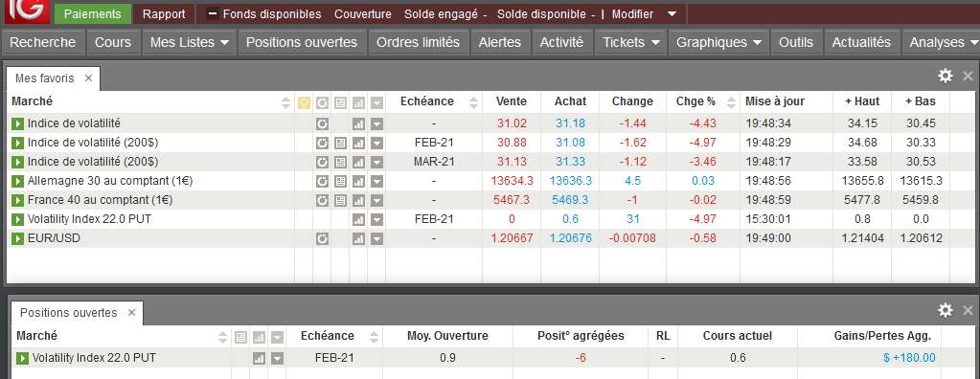Open the Recherche menu item
Viewport: 980px width, 379px height.
[42, 42]
